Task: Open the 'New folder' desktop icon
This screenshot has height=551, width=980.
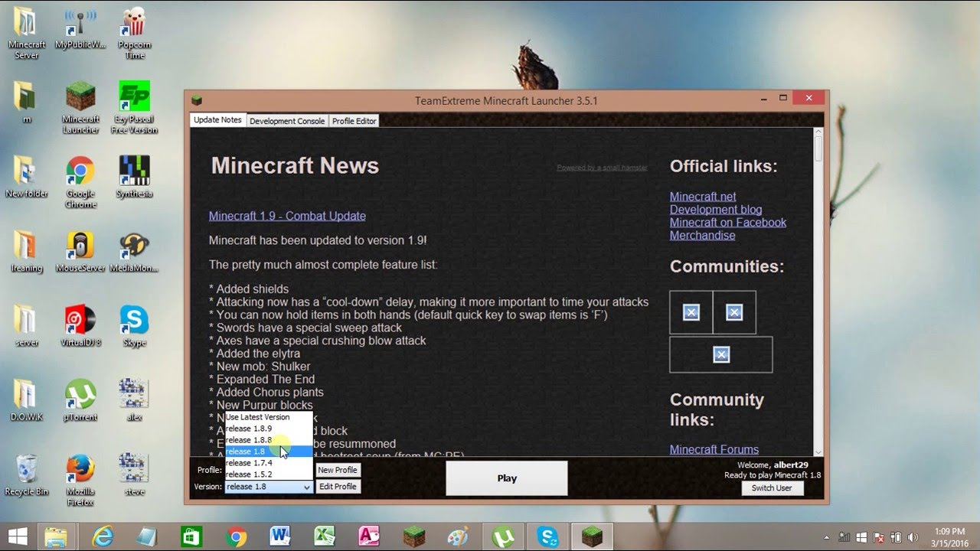Action: 27,178
